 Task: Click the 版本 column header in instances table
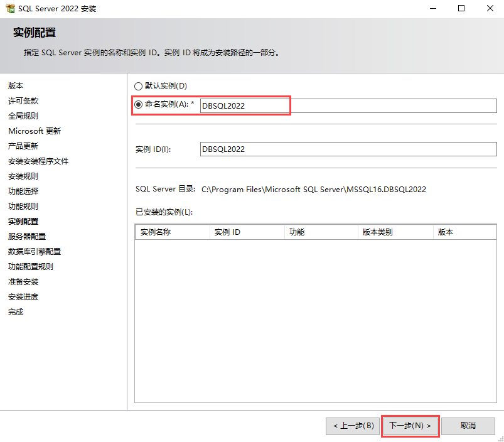(464, 232)
